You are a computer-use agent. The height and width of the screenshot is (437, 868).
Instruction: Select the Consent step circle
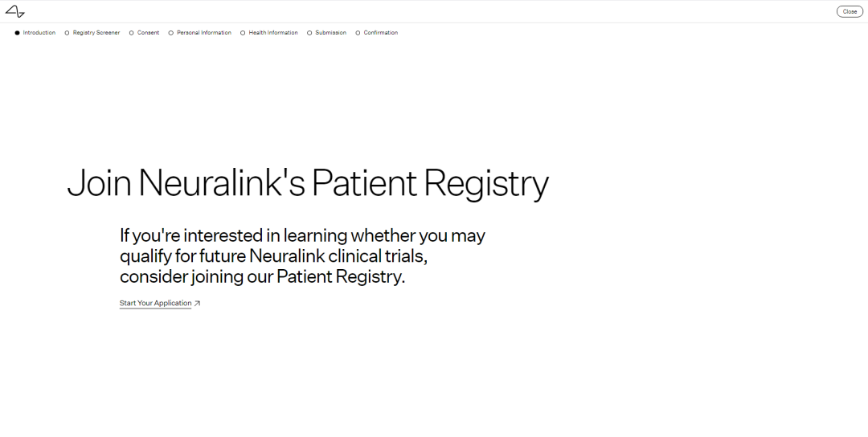pos(132,33)
